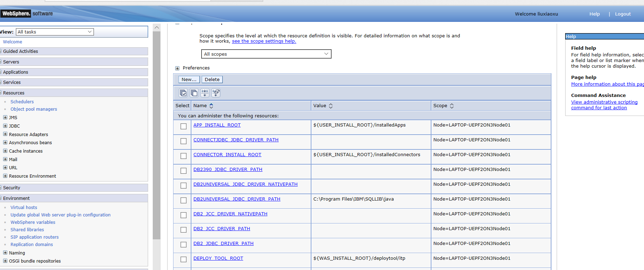
Task: Open the All scopes dropdown
Action: pyautogui.click(x=266, y=54)
